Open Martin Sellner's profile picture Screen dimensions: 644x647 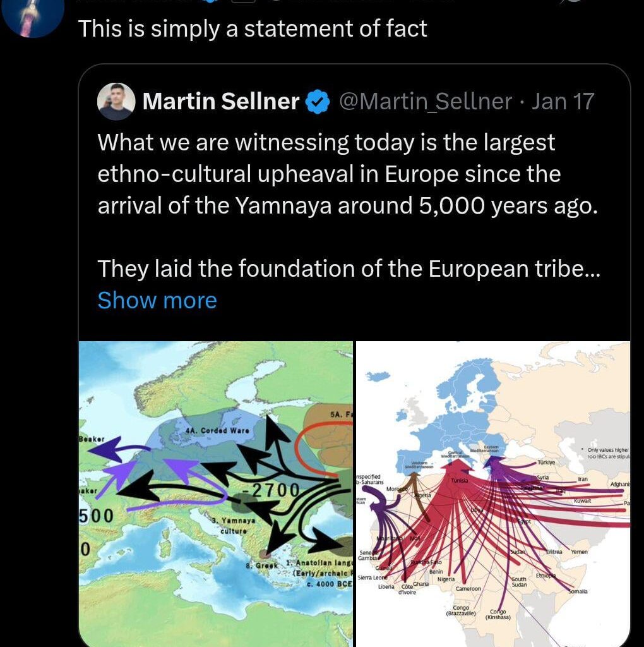point(114,102)
